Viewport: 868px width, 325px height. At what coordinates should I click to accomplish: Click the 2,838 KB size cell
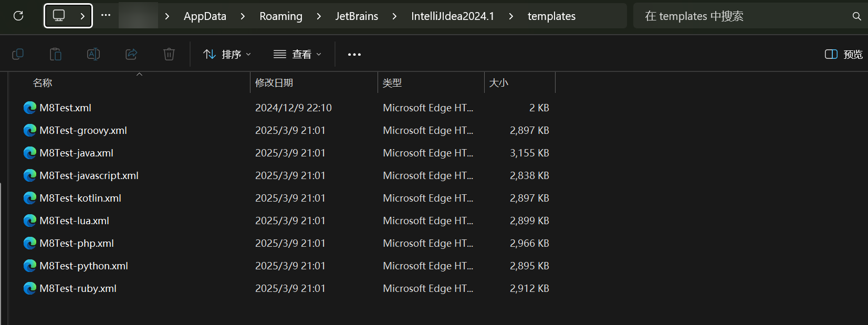click(x=529, y=175)
